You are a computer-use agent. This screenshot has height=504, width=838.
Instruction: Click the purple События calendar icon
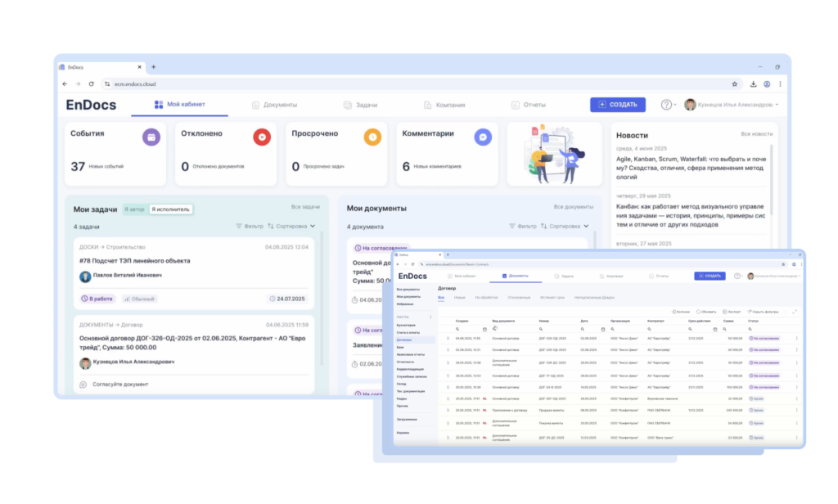click(x=151, y=137)
